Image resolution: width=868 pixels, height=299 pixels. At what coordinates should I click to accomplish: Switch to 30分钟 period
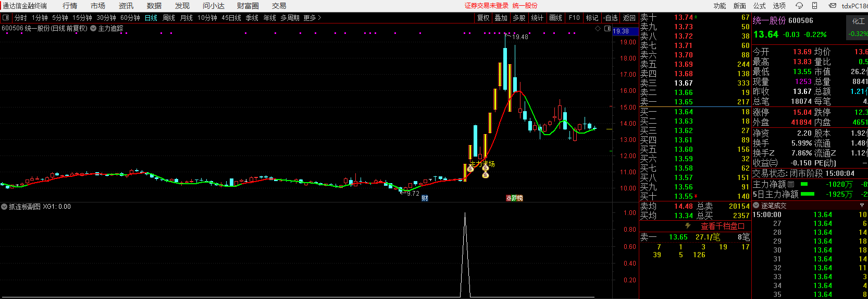106,18
